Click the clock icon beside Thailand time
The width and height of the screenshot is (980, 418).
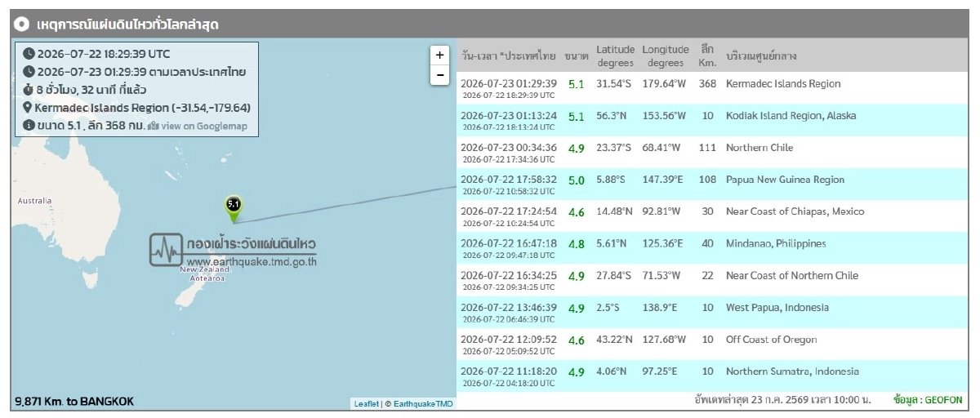[x=29, y=72]
